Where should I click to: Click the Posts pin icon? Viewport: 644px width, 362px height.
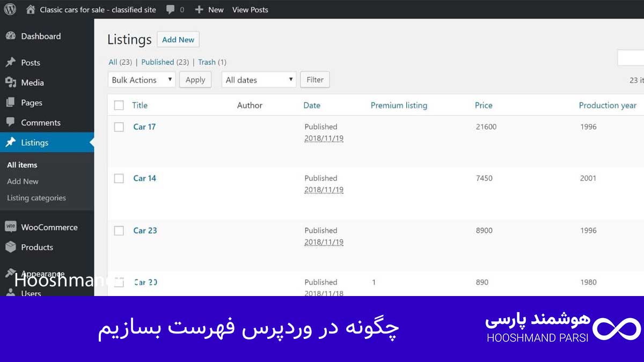[x=10, y=62]
